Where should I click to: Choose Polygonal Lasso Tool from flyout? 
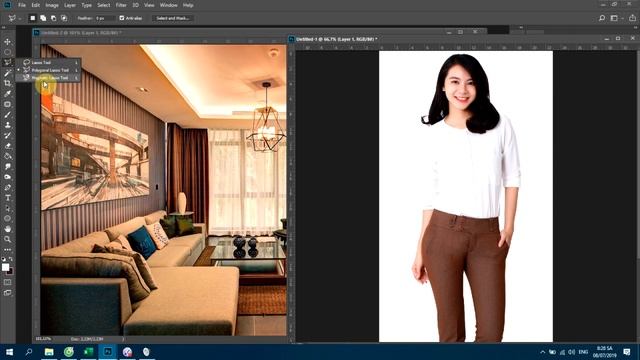[x=48, y=70]
